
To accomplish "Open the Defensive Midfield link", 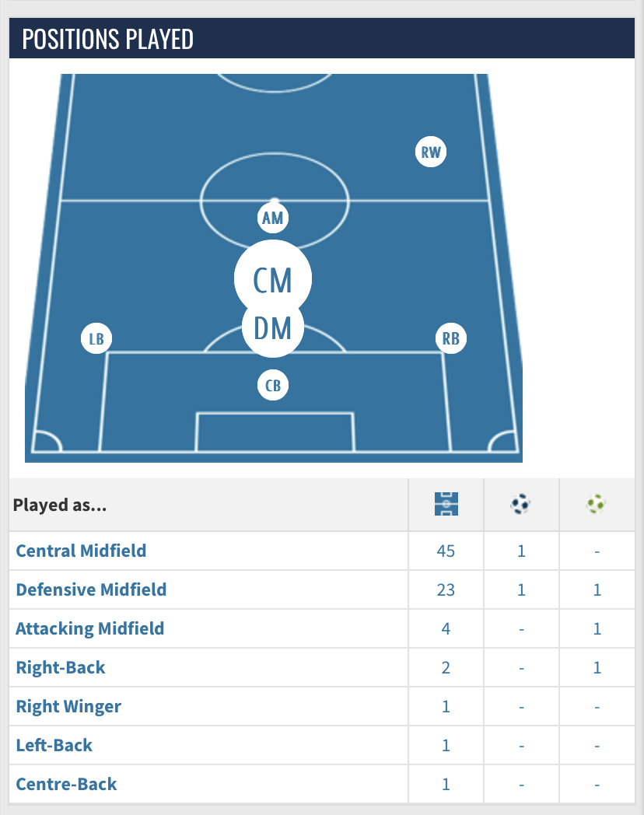I will click(x=91, y=589).
